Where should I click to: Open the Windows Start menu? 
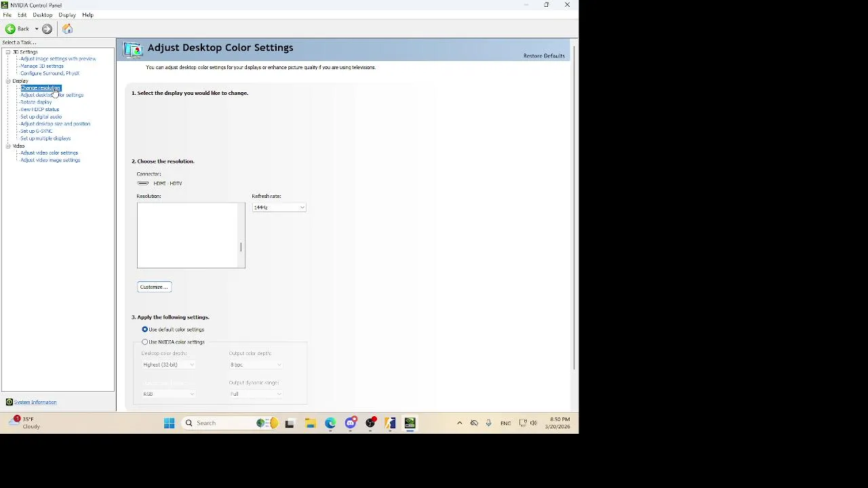click(170, 423)
